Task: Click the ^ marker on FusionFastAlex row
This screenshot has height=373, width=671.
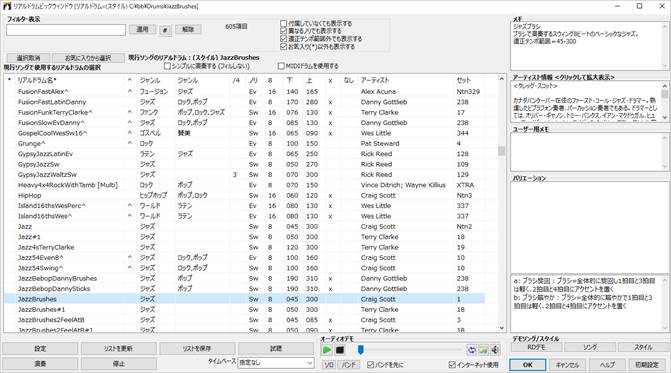Action: click(x=130, y=92)
